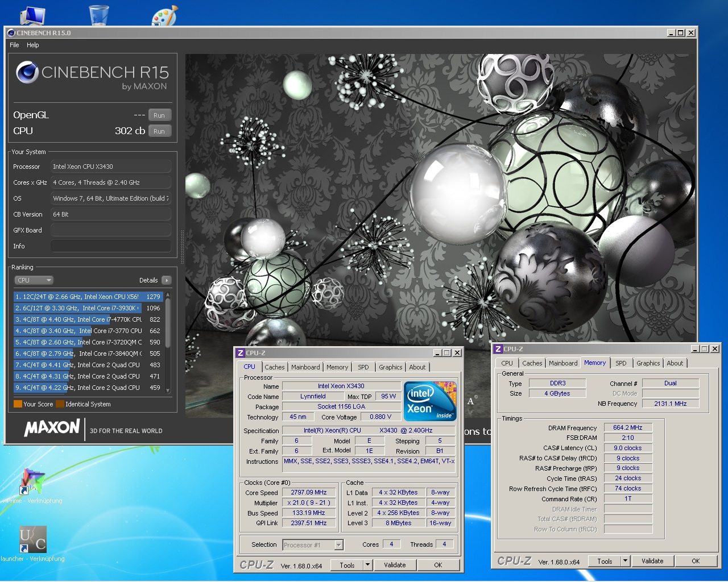
Task: Click DRAM Frequency value 664.2 MHz
Action: tap(628, 427)
